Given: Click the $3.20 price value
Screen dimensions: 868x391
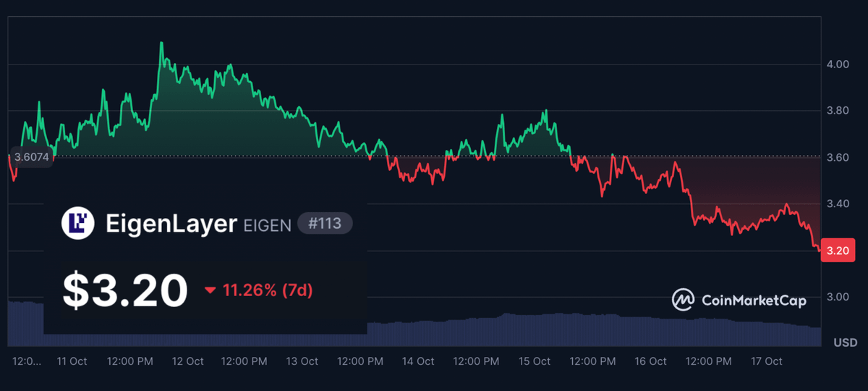Looking at the screenshot, I should pyautogui.click(x=124, y=290).
